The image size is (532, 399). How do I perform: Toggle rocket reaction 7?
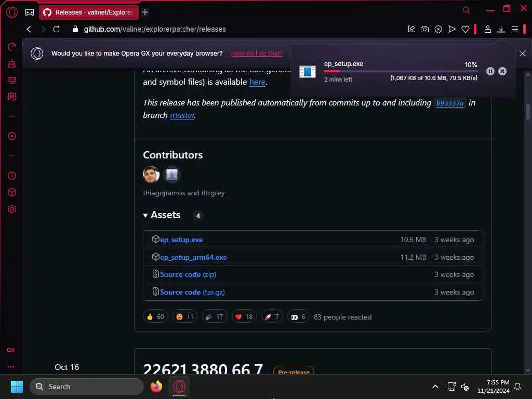click(x=272, y=316)
